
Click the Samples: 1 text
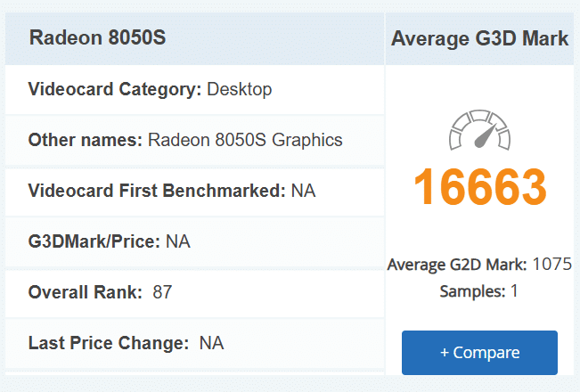click(478, 291)
